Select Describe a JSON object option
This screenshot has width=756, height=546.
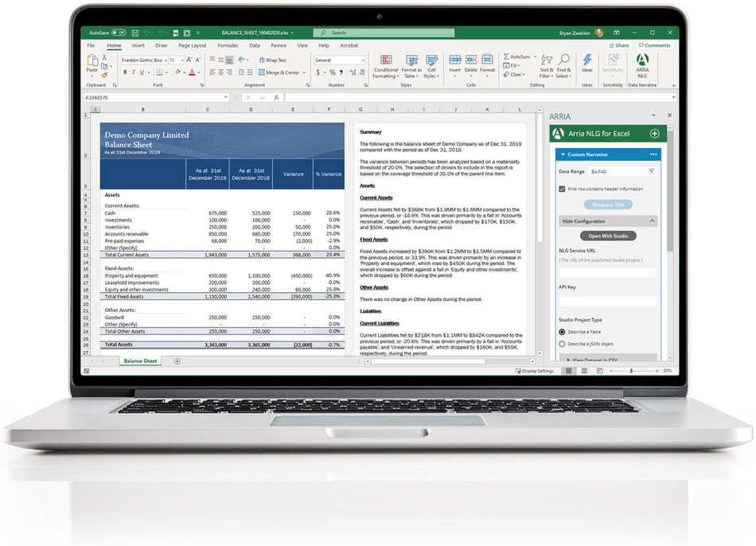tap(562, 344)
